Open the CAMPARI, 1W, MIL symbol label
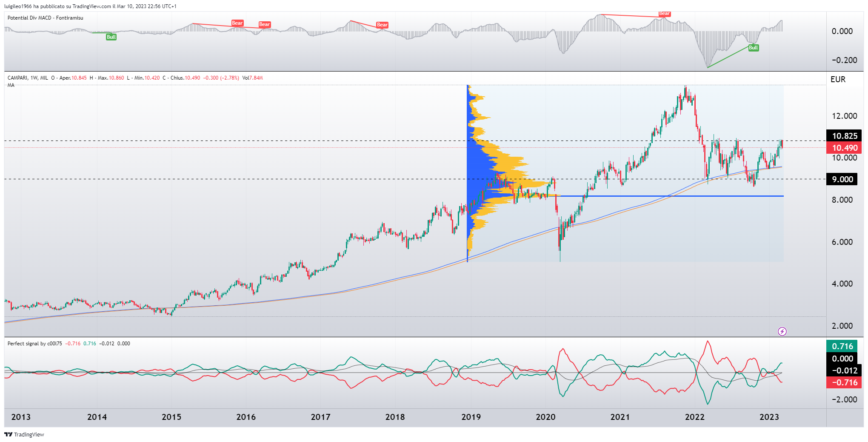The width and height of the screenshot is (868, 442). click(x=28, y=78)
